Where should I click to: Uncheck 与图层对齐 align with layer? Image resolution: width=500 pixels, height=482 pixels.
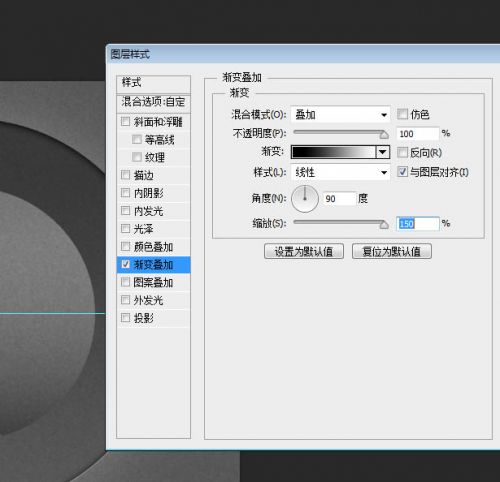coord(402,172)
